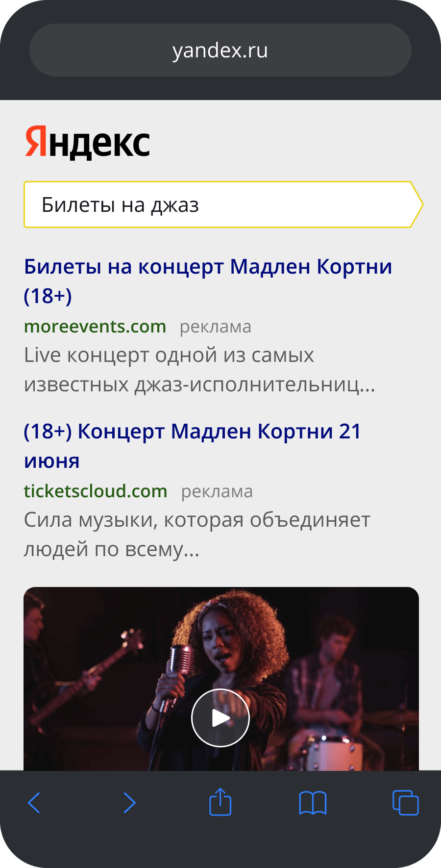Focus the yandex.ru address bar

click(220, 50)
